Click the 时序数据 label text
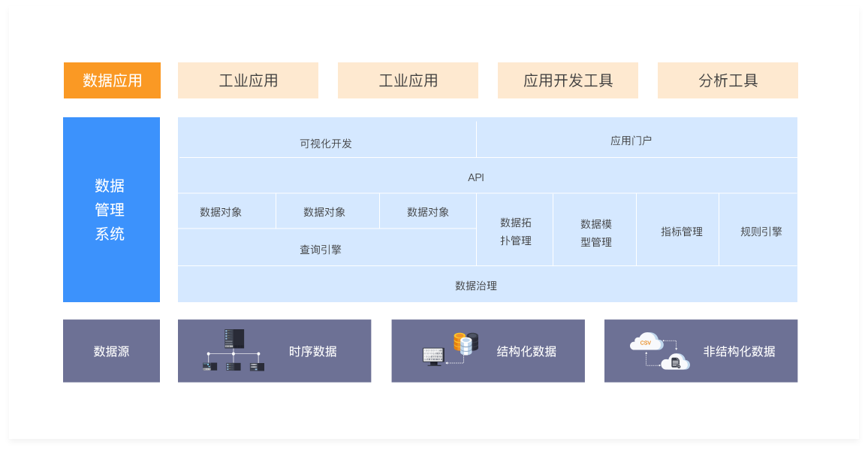 click(312, 351)
